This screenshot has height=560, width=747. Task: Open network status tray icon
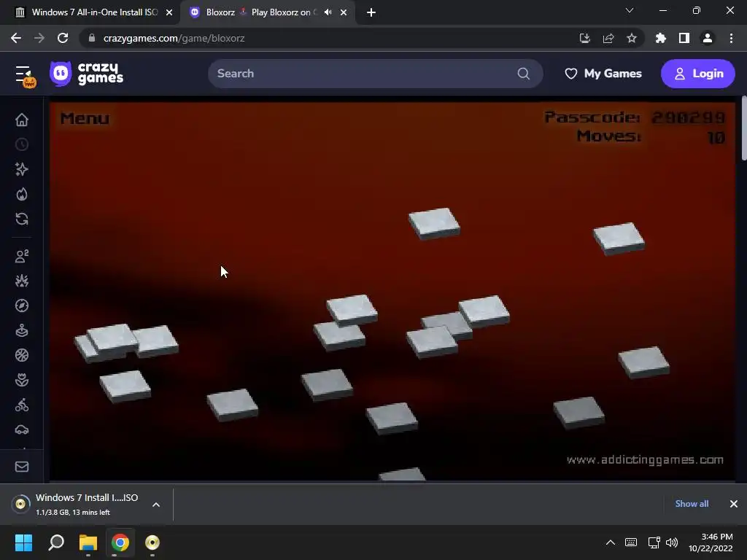click(x=654, y=542)
